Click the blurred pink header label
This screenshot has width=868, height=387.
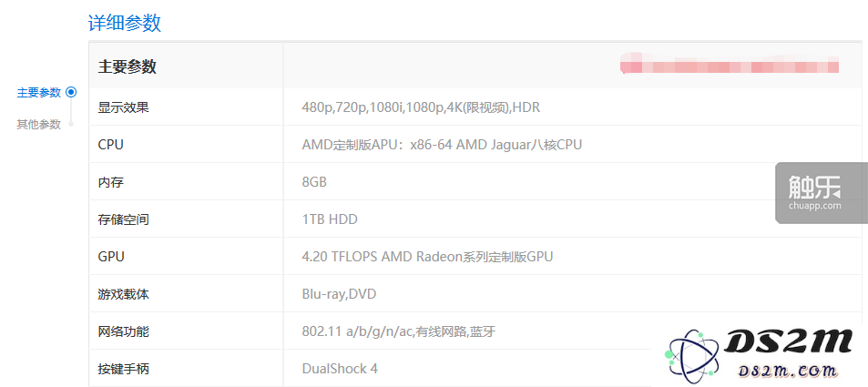(x=730, y=65)
